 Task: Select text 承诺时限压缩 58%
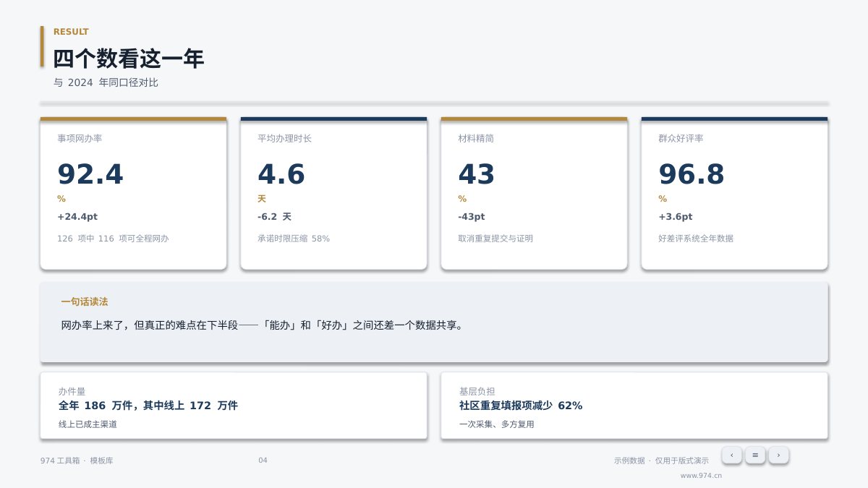294,238
